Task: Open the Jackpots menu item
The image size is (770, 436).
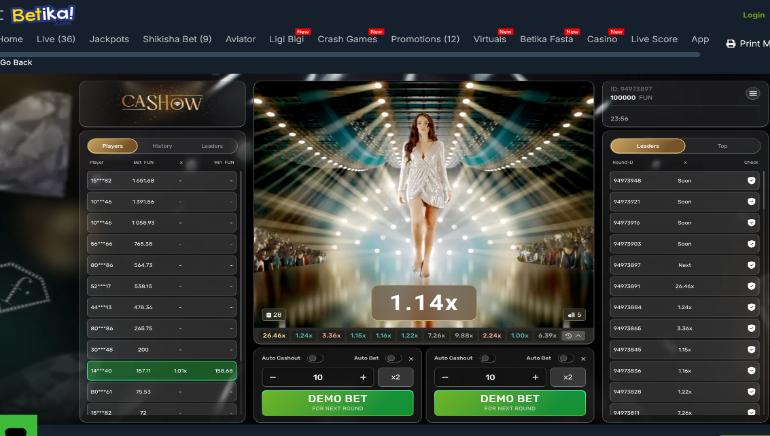Action: click(109, 39)
